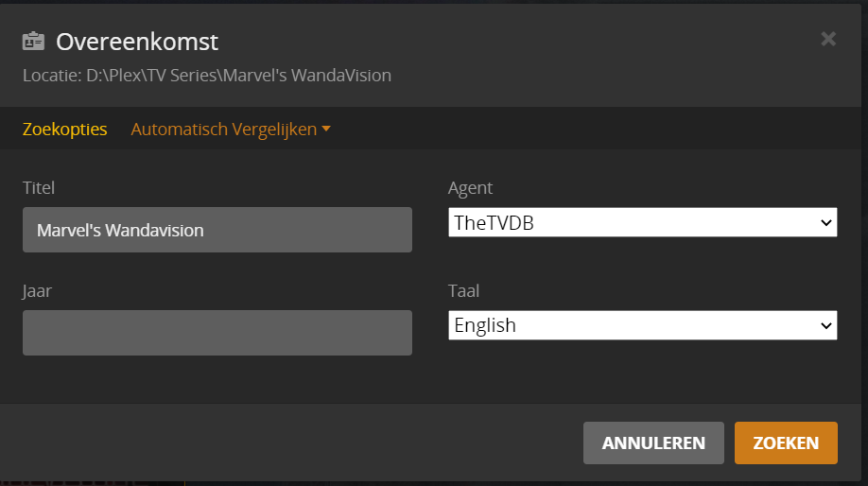Image resolution: width=868 pixels, height=486 pixels.
Task: Click the Agent dropdown arrow
Action: coord(826,223)
